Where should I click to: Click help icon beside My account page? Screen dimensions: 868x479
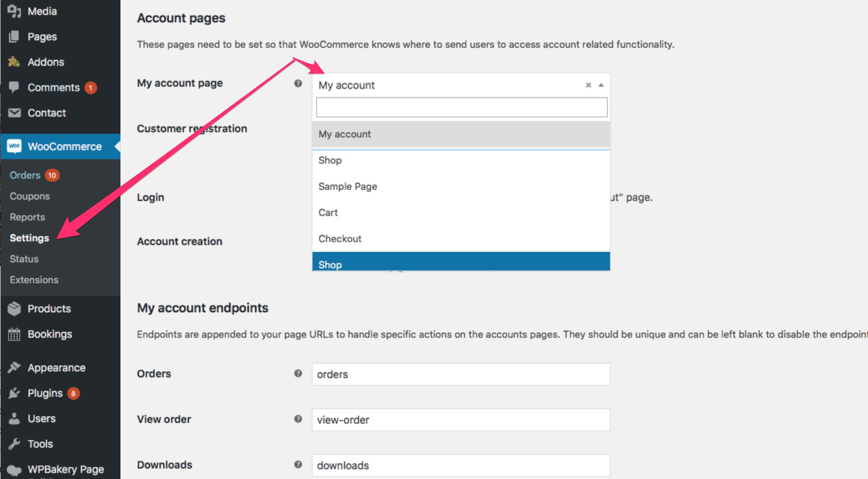[298, 83]
